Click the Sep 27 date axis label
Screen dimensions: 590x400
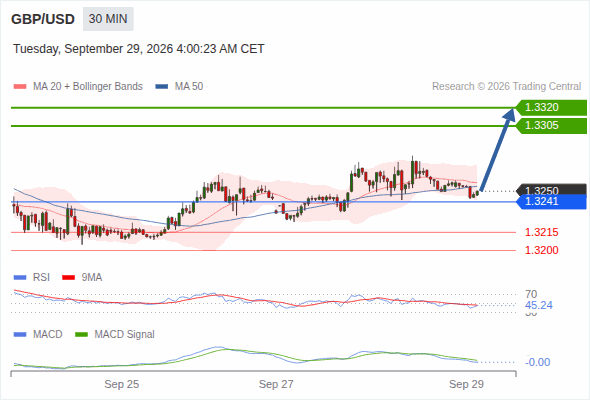pyautogui.click(x=276, y=384)
